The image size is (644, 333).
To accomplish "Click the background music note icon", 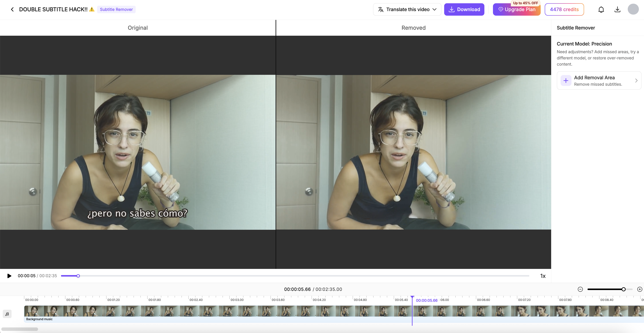I will point(7,314).
